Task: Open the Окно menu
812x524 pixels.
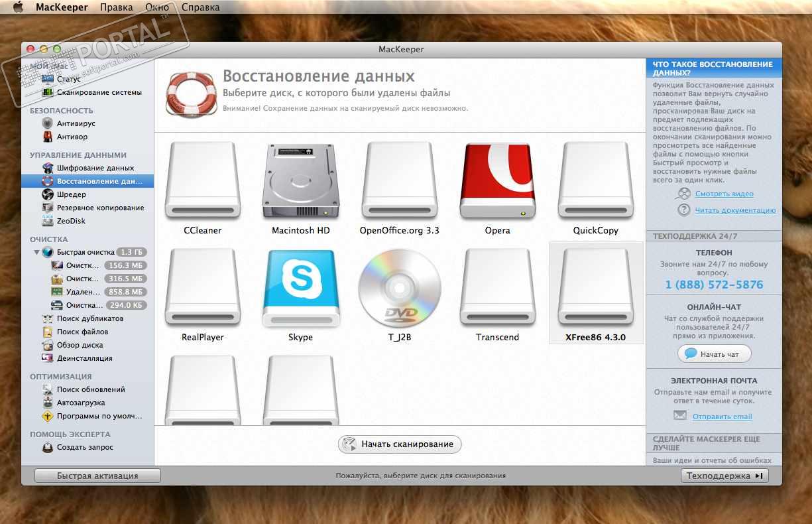Action: [x=157, y=7]
